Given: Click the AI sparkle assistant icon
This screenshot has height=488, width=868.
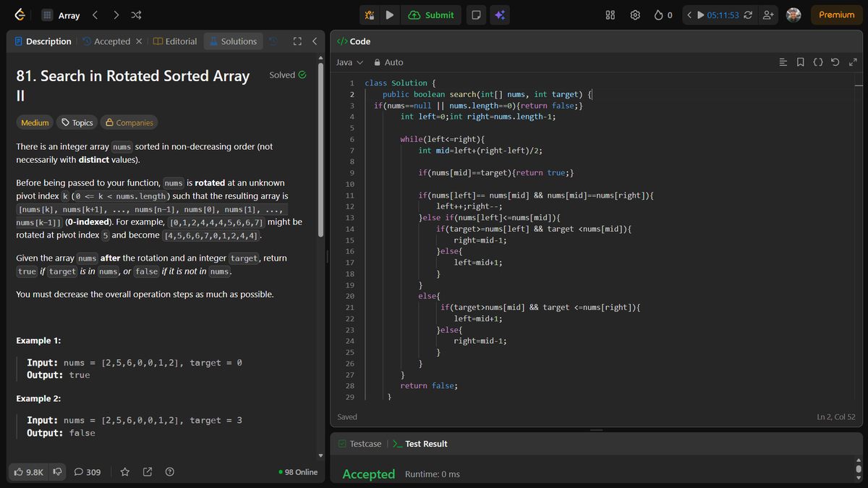Looking at the screenshot, I should 500,15.
